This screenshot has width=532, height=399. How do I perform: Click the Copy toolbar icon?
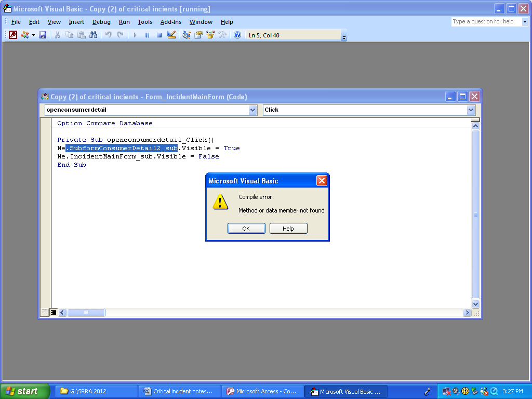[69, 35]
